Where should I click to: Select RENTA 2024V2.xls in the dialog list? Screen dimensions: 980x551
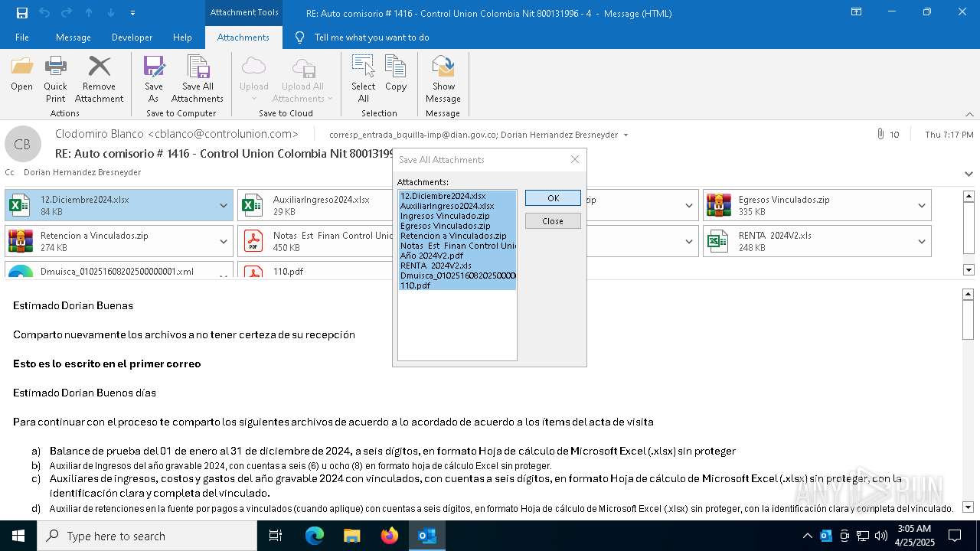click(x=457, y=265)
